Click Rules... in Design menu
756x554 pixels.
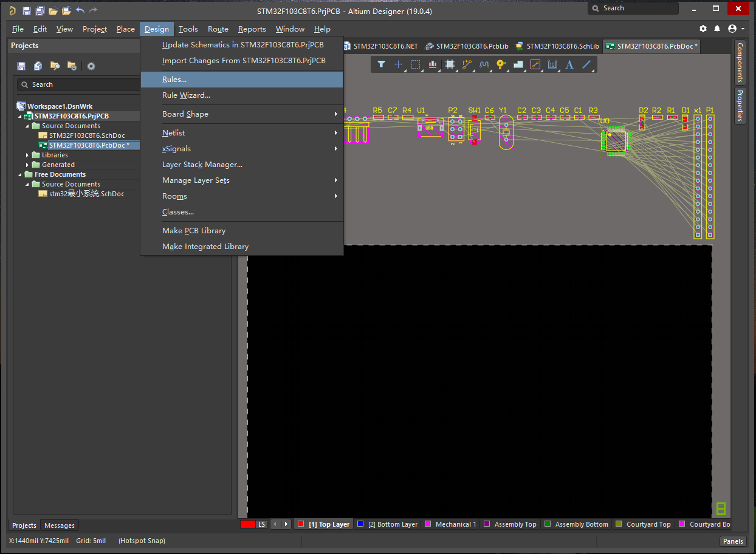click(242, 80)
